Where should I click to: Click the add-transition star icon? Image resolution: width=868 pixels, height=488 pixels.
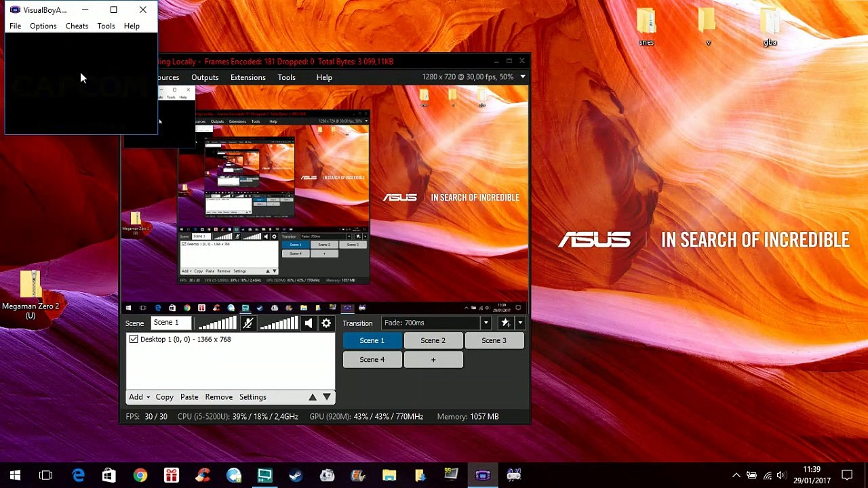[506, 323]
